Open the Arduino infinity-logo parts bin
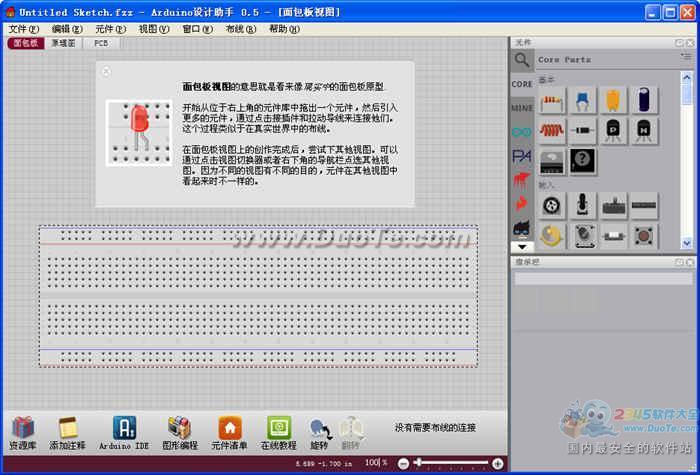The height and width of the screenshot is (475, 700). coord(522,132)
